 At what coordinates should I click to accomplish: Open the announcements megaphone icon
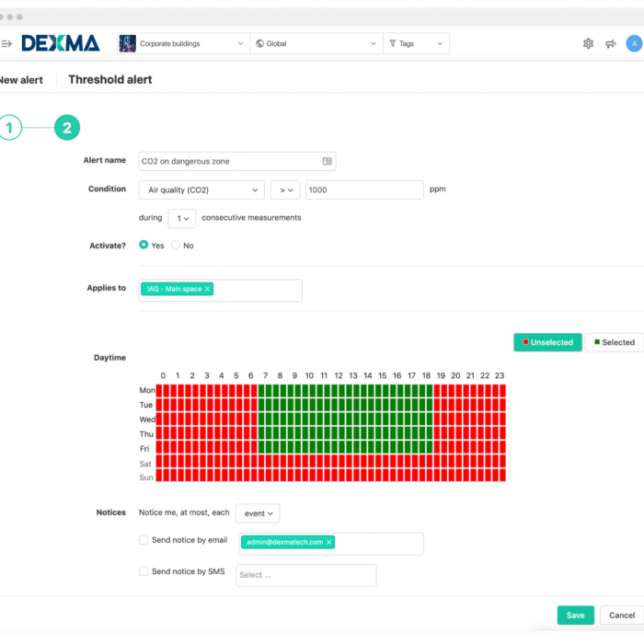611,43
